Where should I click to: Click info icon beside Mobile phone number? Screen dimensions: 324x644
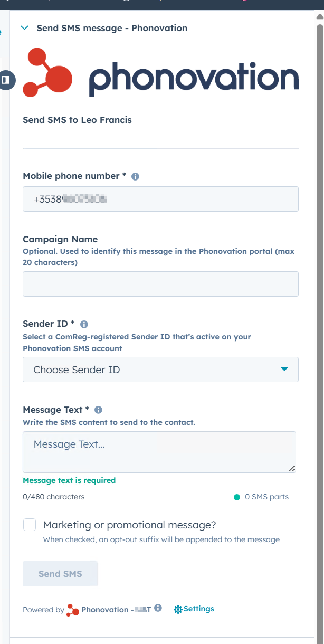135,177
